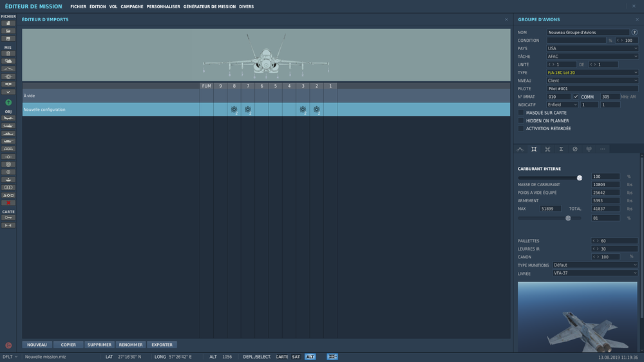Toggle HIDDEN ON PLANNER checkbox
Viewport: 644px width, 362px height.
click(x=521, y=120)
